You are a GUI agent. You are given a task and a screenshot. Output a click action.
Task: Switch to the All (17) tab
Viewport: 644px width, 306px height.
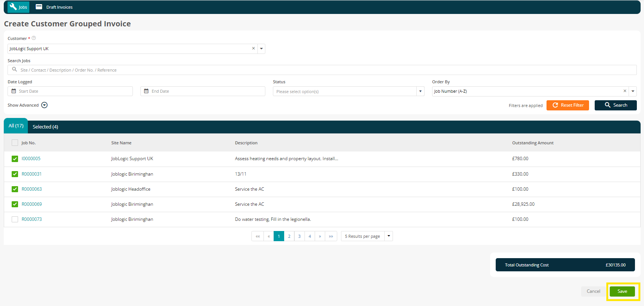pyautogui.click(x=16, y=126)
